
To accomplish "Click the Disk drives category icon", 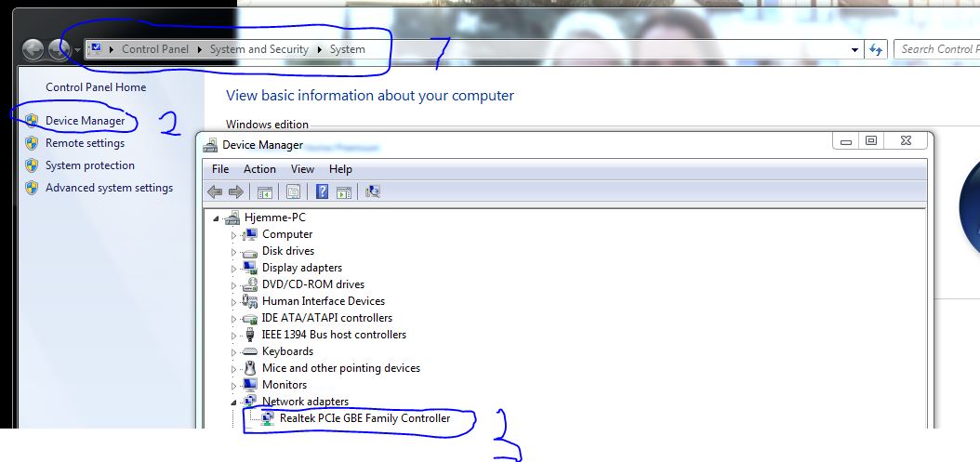I will coord(249,251).
